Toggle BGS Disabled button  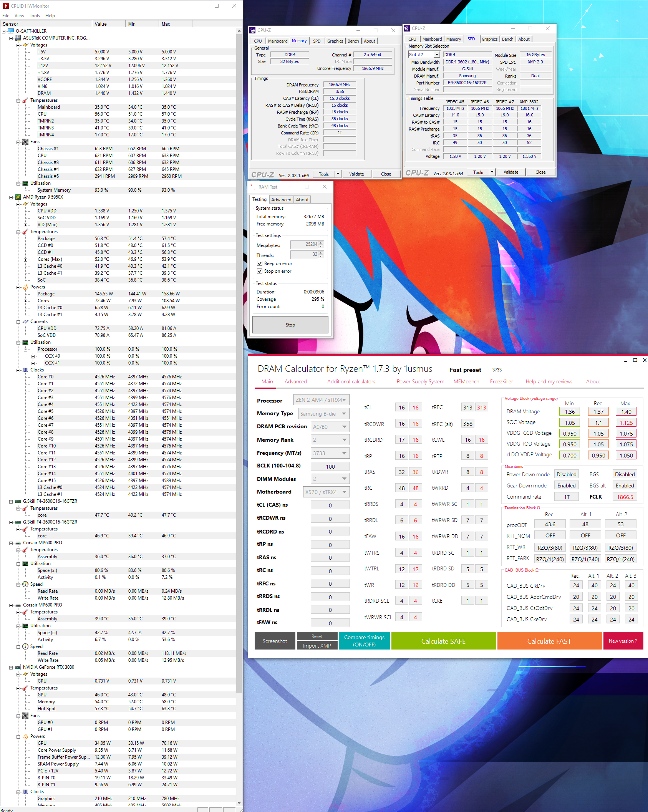point(625,474)
